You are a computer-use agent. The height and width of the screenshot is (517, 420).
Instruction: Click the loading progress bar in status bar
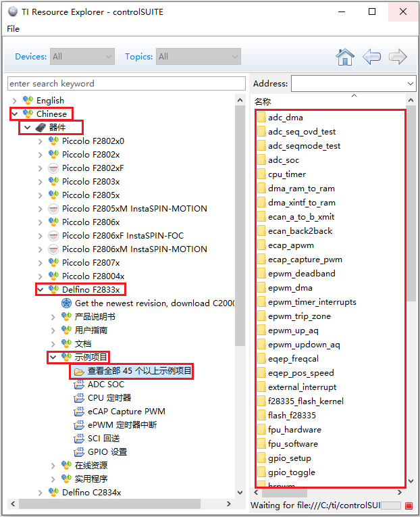click(x=392, y=506)
